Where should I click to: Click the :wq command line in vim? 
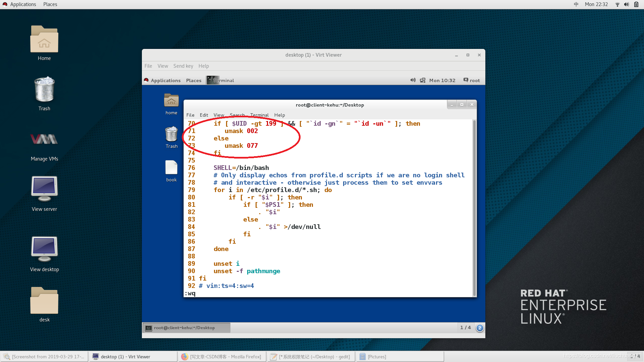pyautogui.click(x=190, y=293)
